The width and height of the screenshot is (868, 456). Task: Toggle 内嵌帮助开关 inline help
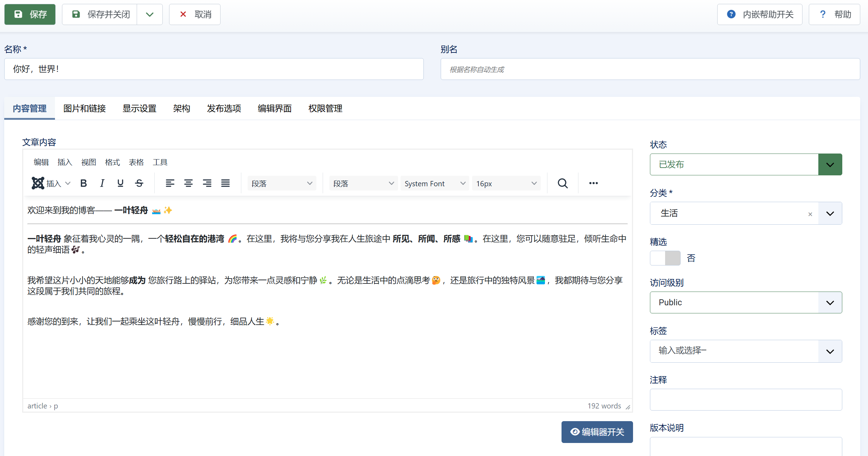tap(759, 14)
